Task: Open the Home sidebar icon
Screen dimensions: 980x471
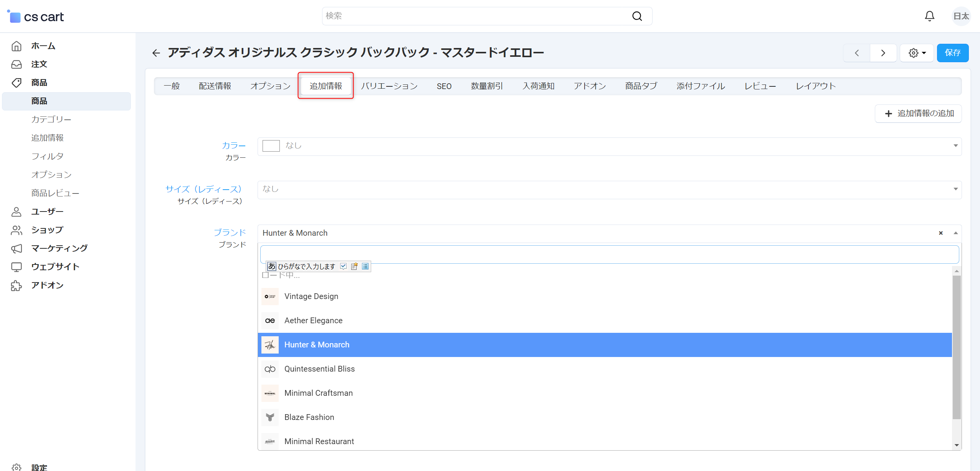Action: (x=17, y=46)
